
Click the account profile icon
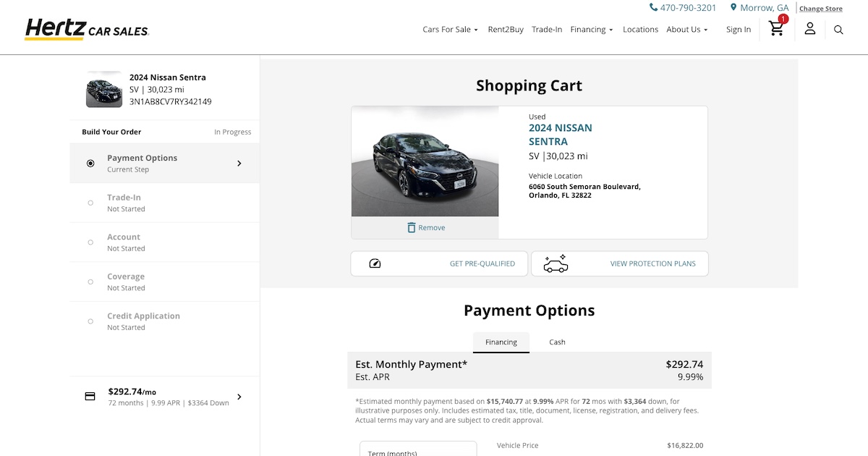809,29
